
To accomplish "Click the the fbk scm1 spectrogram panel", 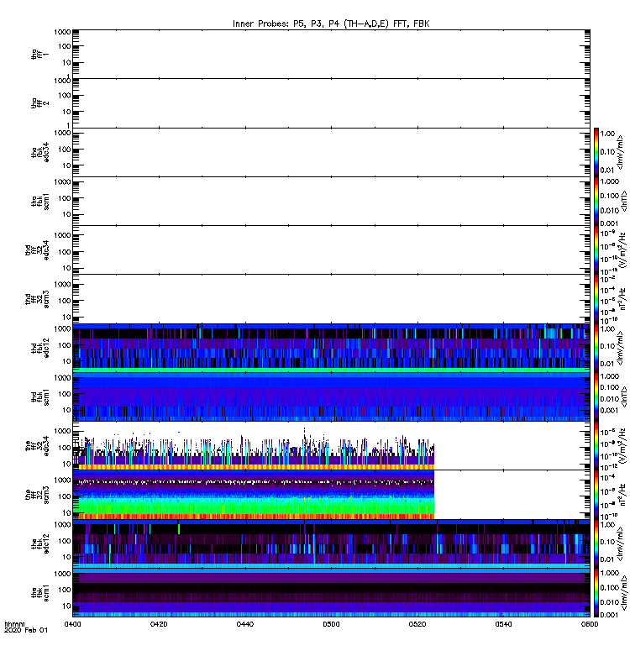I will [x=331, y=593].
